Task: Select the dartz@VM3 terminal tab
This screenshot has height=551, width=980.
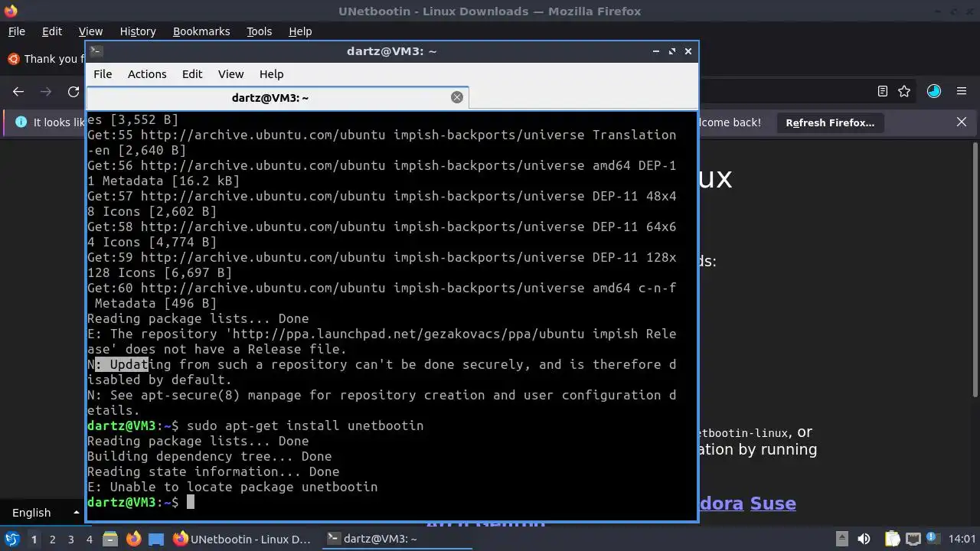Action: 277,97
